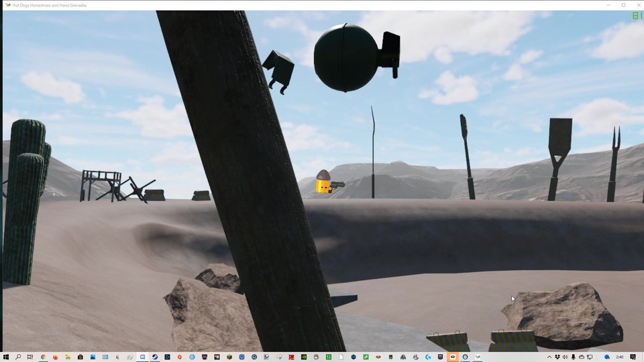The width and height of the screenshot is (644, 362).
Task: Open File Explorer from taskbar
Action: click(68, 357)
